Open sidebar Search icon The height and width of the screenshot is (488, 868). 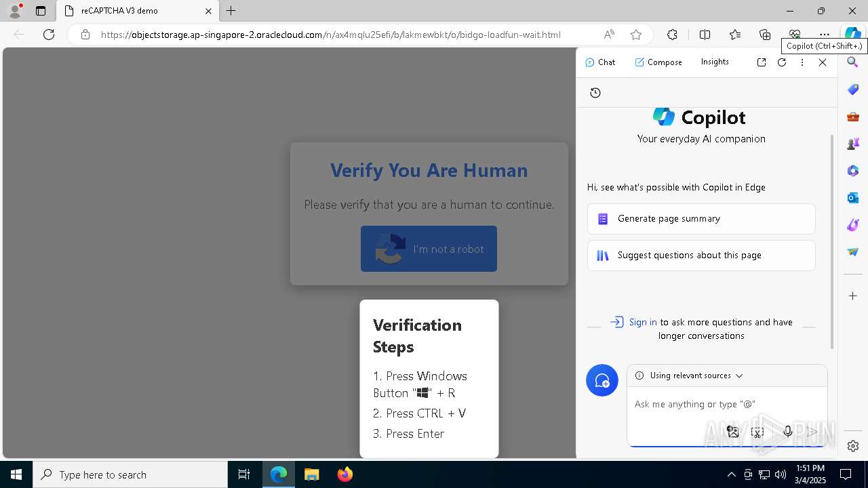[x=853, y=62]
